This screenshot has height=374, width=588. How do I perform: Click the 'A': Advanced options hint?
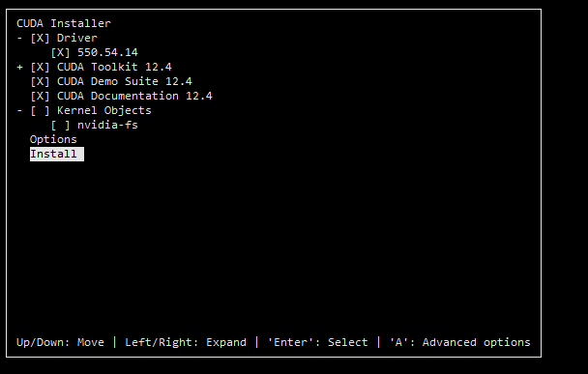[459, 342]
